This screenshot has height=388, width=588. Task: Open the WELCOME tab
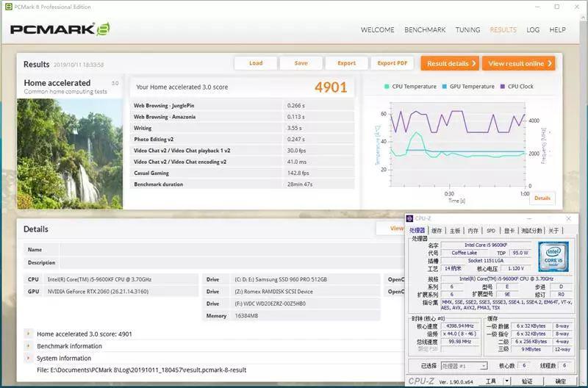(x=377, y=29)
